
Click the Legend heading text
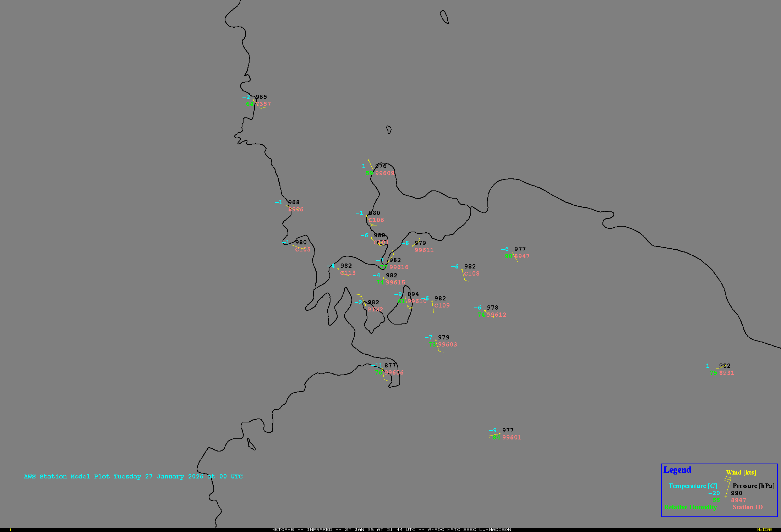677,470
